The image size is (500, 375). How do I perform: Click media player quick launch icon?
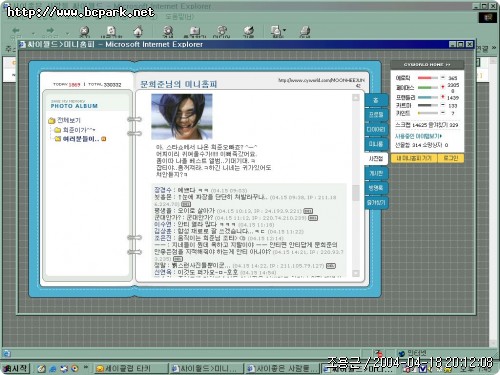pyautogui.click(x=75, y=369)
